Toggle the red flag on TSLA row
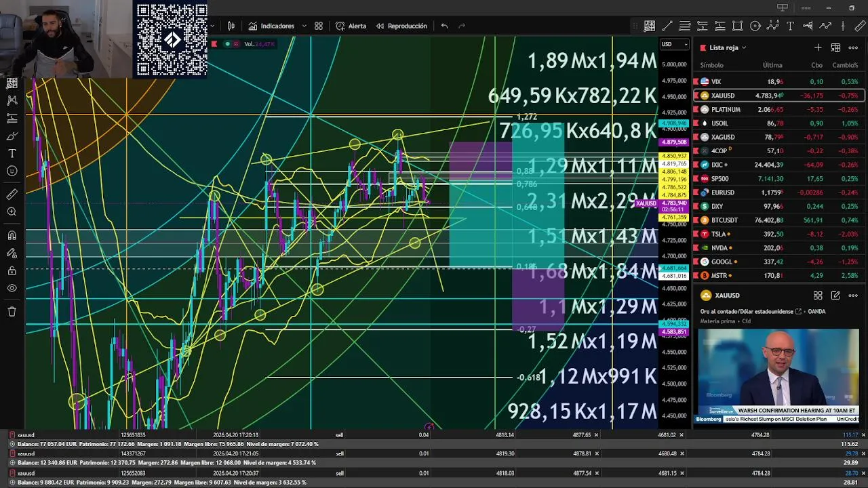The image size is (868, 488). [696, 234]
